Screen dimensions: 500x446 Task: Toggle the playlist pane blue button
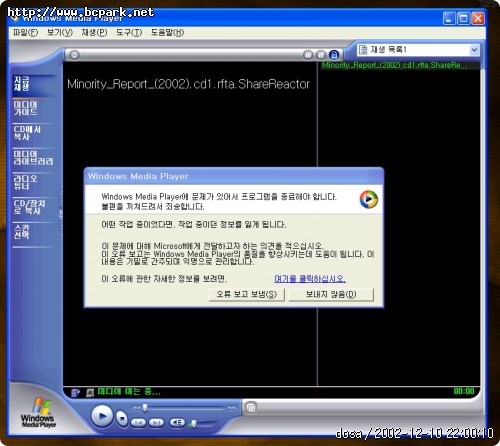(x=334, y=55)
